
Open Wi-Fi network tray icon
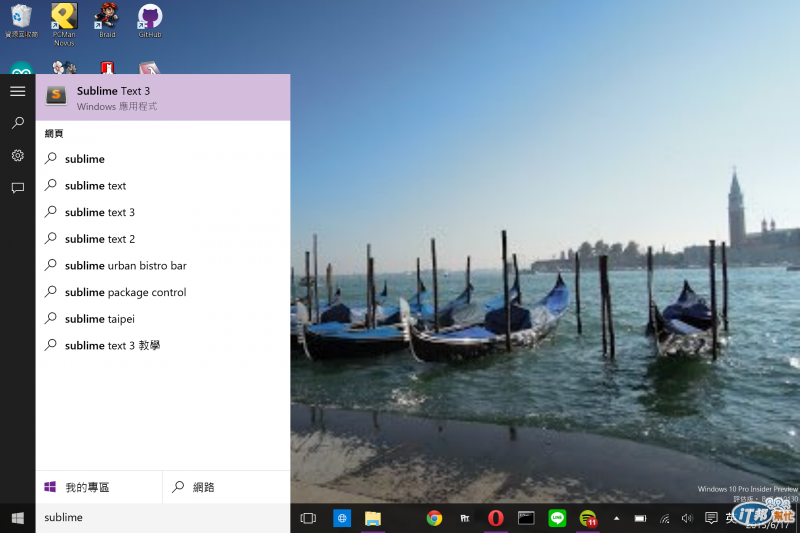(664, 519)
